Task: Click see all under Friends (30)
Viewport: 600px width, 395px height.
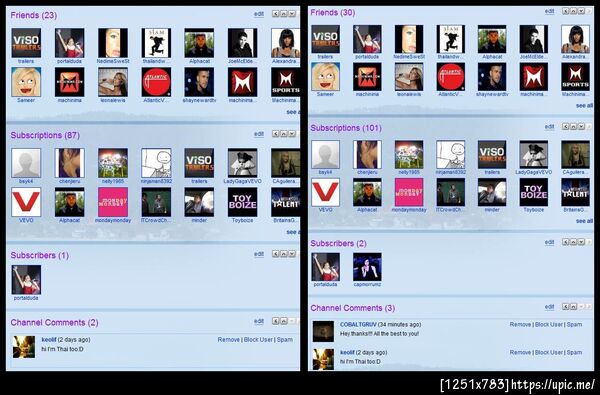Action: tap(584, 105)
